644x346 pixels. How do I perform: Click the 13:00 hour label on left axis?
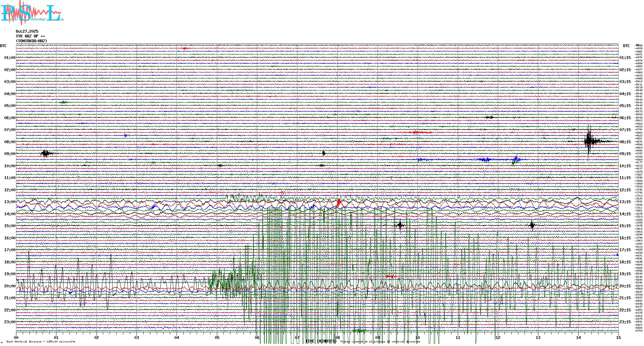tap(10, 202)
